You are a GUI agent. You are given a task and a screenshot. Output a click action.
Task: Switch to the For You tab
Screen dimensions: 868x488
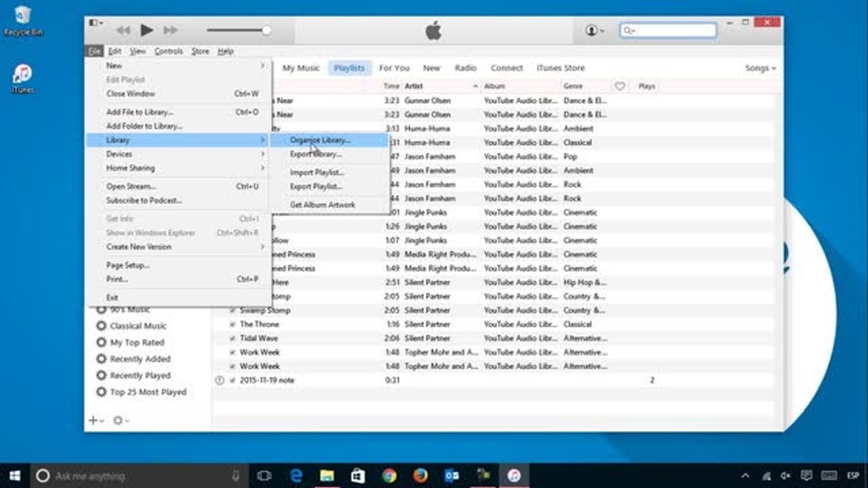394,68
